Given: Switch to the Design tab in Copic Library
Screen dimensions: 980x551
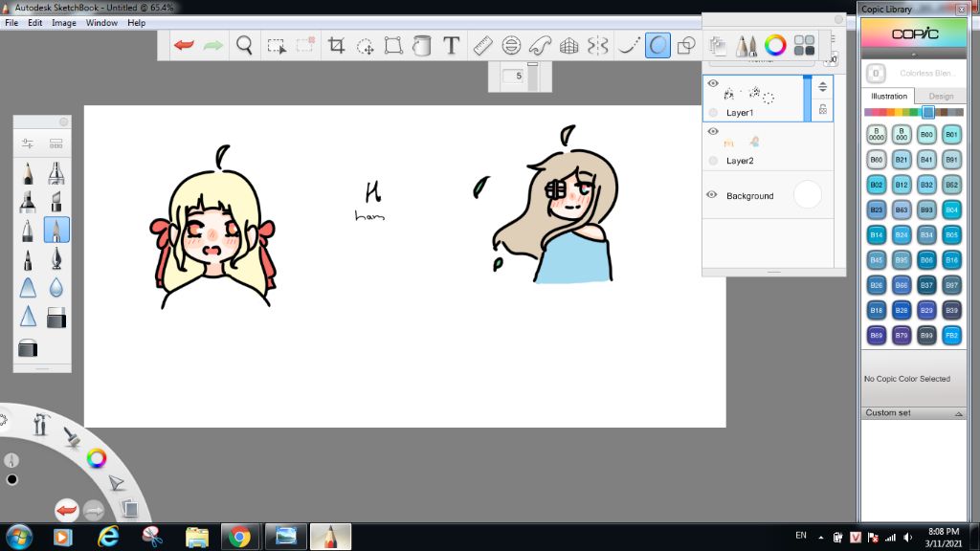Looking at the screenshot, I should 941,97.
